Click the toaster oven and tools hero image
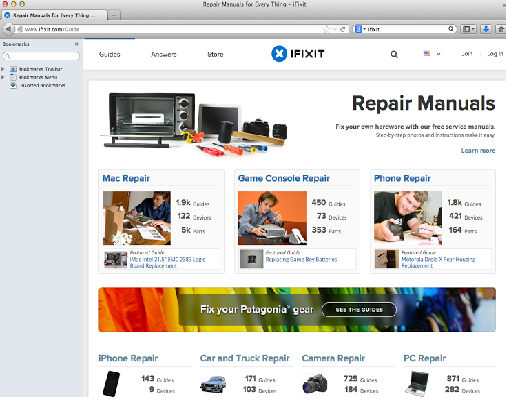506x400 pixels. pos(194,125)
